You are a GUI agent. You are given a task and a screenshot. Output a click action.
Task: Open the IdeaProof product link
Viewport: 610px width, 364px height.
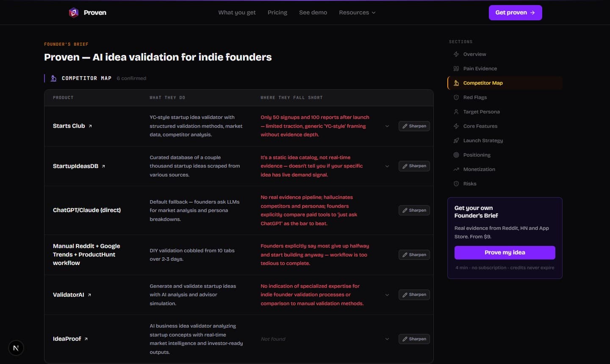point(70,339)
